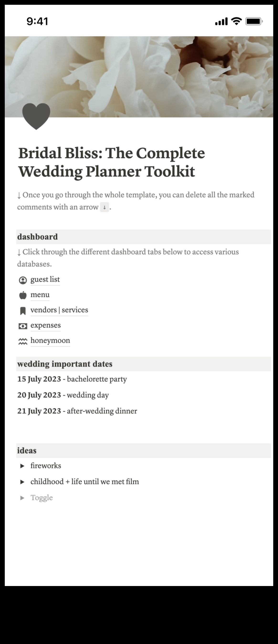Click the battery indicator in the status bar

pos(253,22)
